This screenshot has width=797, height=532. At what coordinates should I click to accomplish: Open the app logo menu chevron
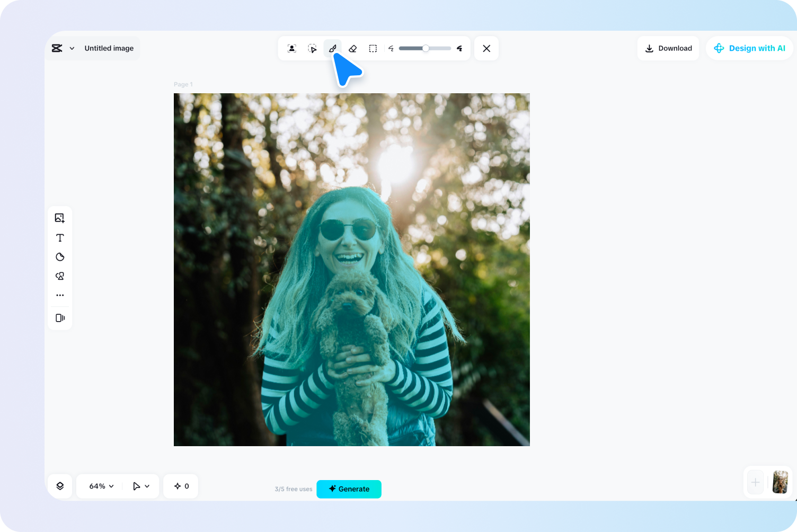pyautogui.click(x=73, y=48)
